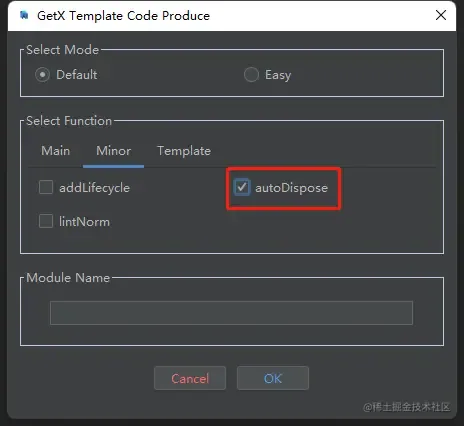This screenshot has width=464, height=426.
Task: Enable the addLifecycle checkbox
Action: [x=46, y=187]
